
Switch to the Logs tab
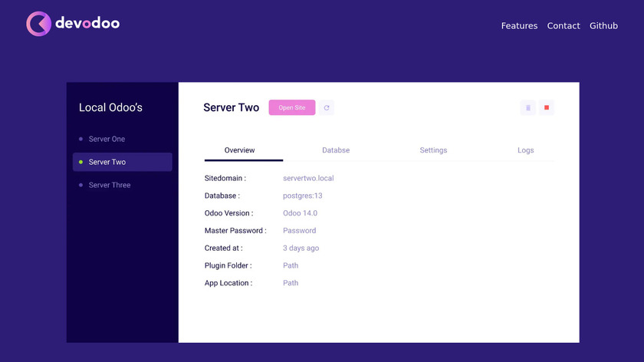(x=526, y=150)
